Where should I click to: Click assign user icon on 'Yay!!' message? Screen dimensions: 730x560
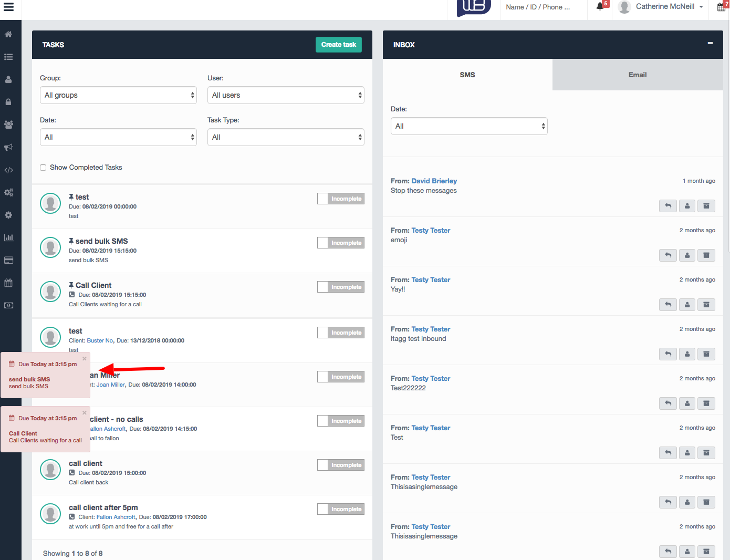[x=687, y=305]
